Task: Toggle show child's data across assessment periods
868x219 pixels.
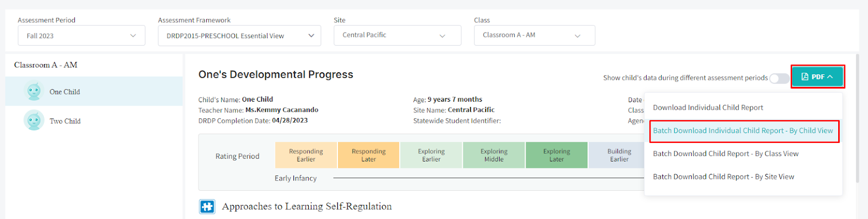Action: coord(779,78)
